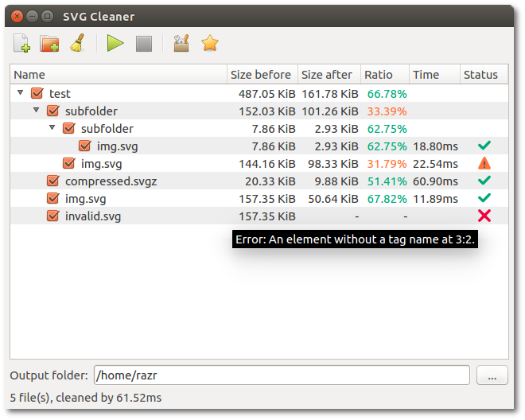Viewport: 525px width, 420px height.
Task: Uncheck the checkbox for the 18.80ms img.svg
Action: tap(84, 146)
